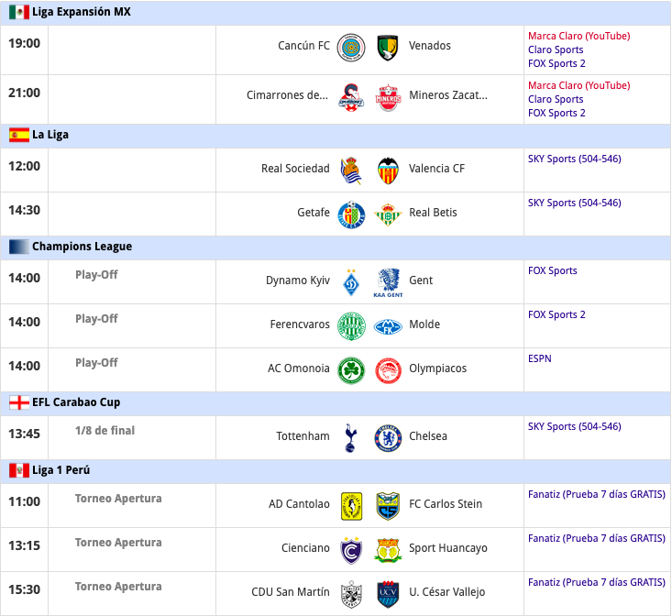Open SKY Sports link for Tottenham vs Chelsea

click(x=574, y=426)
